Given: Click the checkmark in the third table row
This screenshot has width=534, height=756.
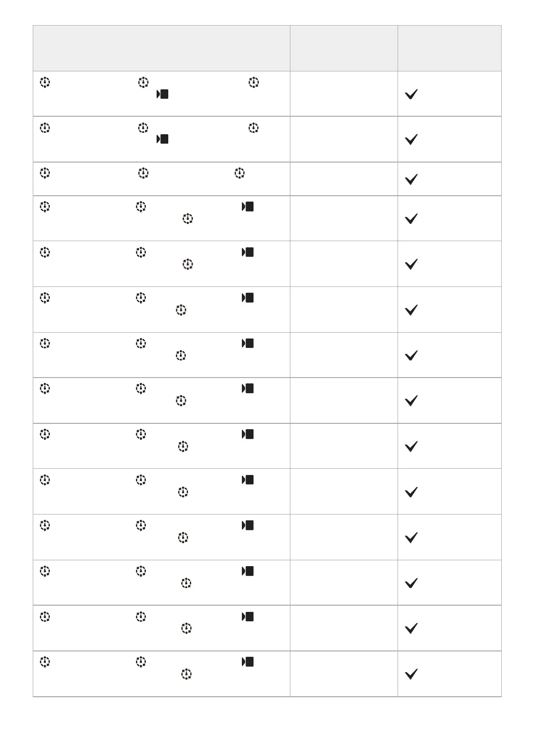Looking at the screenshot, I should click(x=411, y=179).
